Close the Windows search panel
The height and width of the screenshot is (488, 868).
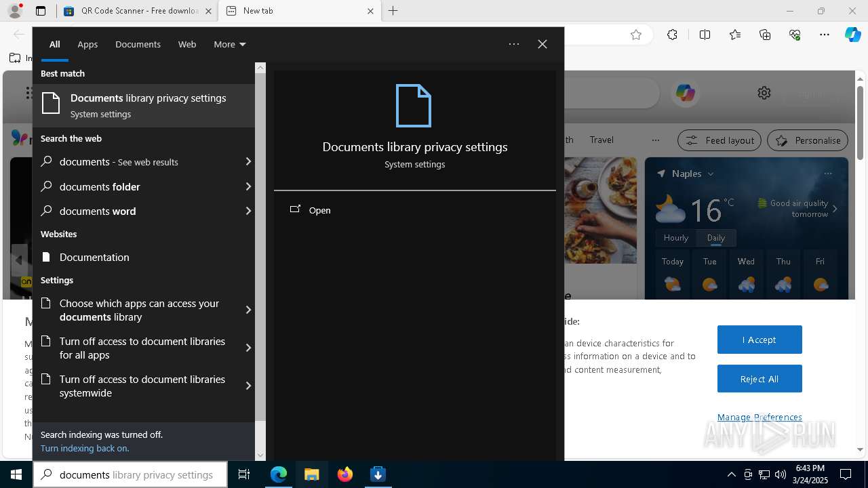tap(542, 44)
